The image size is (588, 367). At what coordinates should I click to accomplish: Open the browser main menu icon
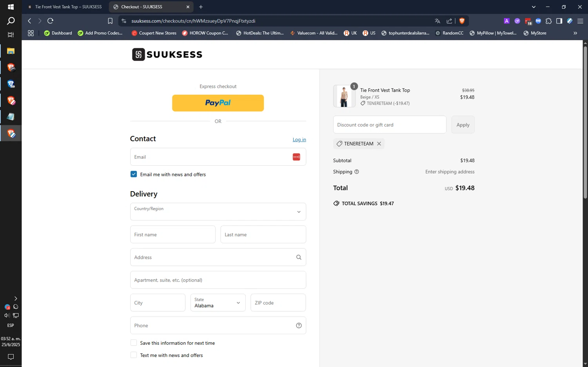coord(580,21)
